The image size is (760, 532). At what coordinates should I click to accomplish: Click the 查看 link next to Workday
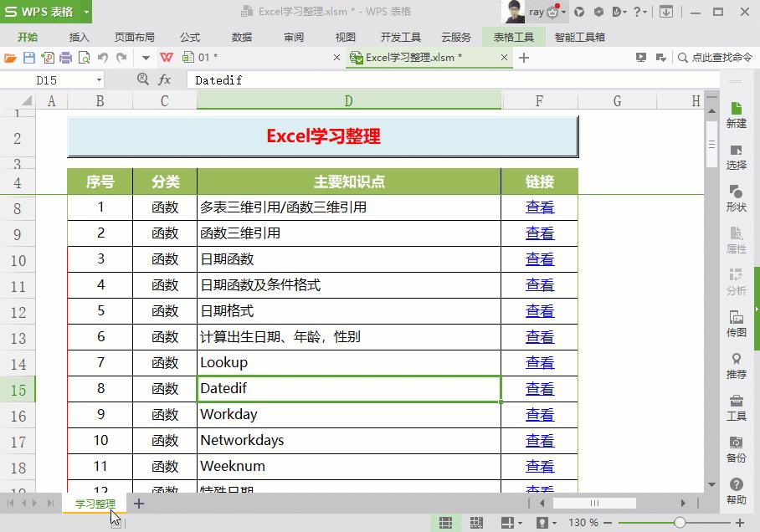[540, 414]
